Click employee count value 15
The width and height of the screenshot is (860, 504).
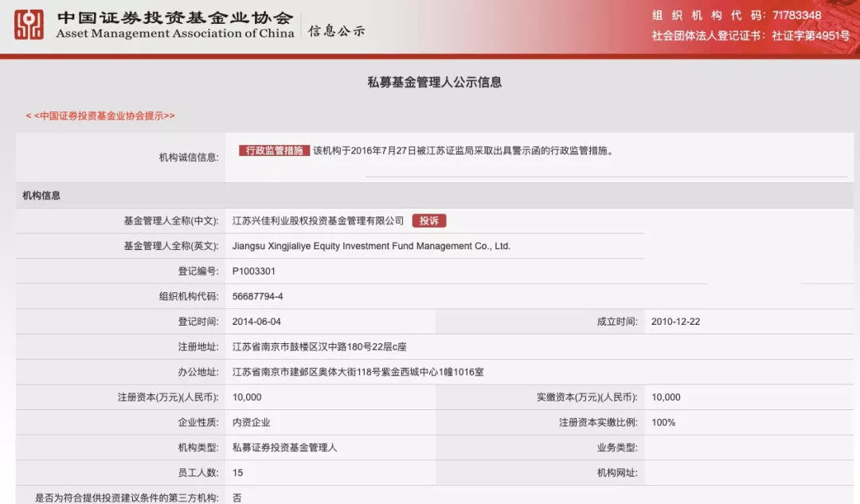point(237,473)
